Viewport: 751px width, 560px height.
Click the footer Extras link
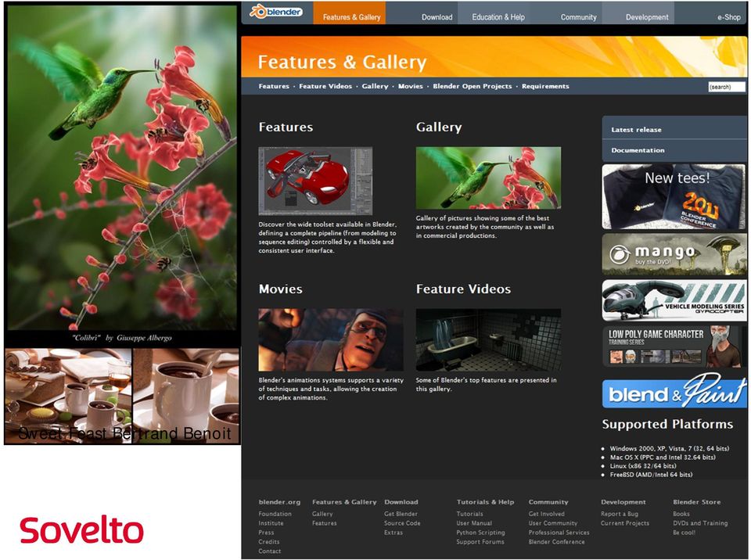coord(393,532)
